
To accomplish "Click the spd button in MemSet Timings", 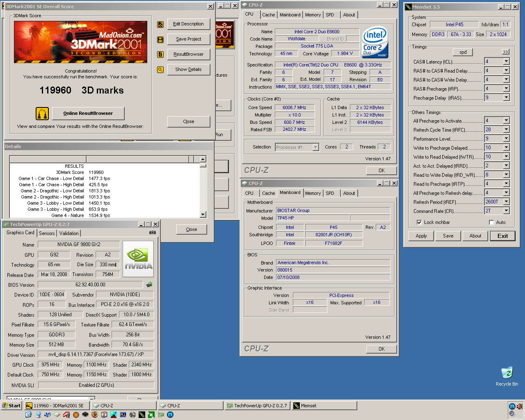I will [463, 52].
